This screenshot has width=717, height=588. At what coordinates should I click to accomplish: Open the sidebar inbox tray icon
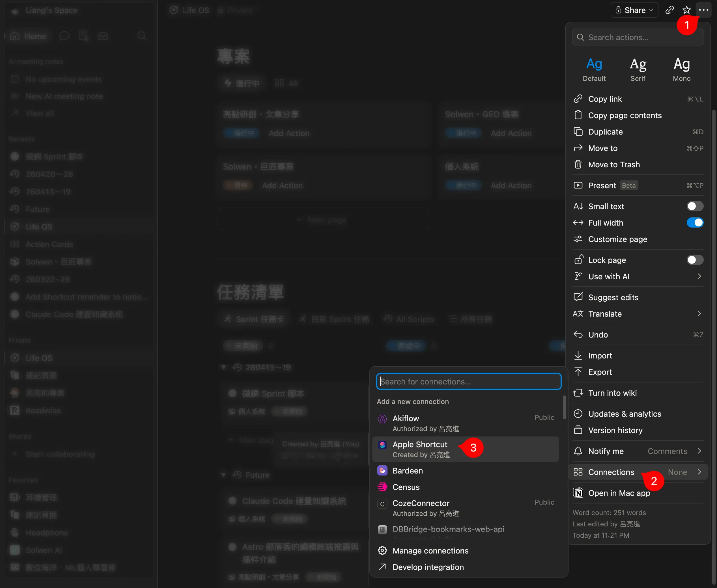pos(103,36)
